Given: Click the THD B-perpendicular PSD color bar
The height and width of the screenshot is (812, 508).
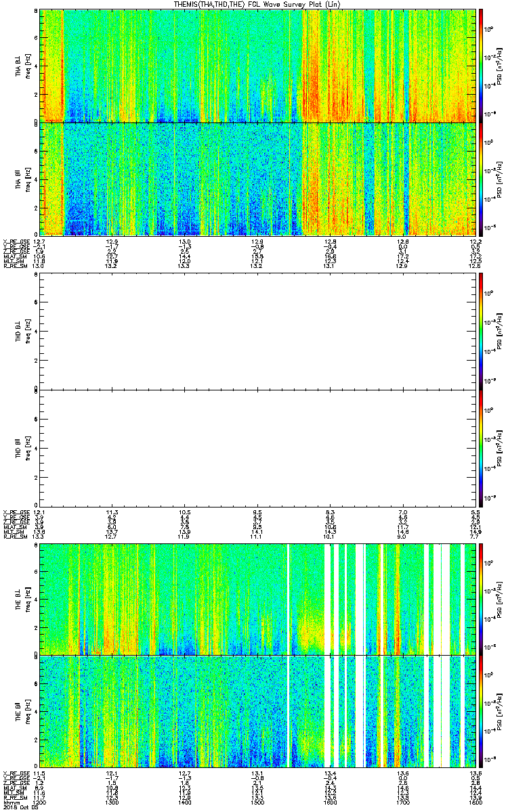Looking at the screenshot, I should [x=481, y=330].
